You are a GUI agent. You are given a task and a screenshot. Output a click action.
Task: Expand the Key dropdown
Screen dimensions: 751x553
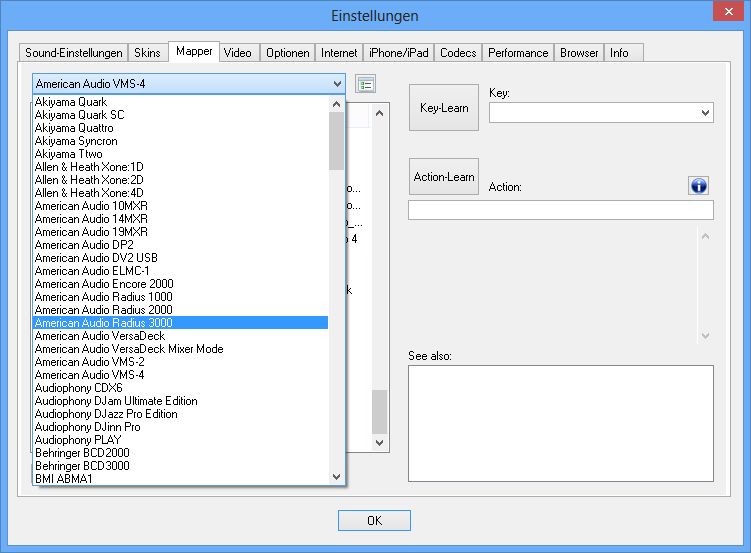click(x=705, y=113)
